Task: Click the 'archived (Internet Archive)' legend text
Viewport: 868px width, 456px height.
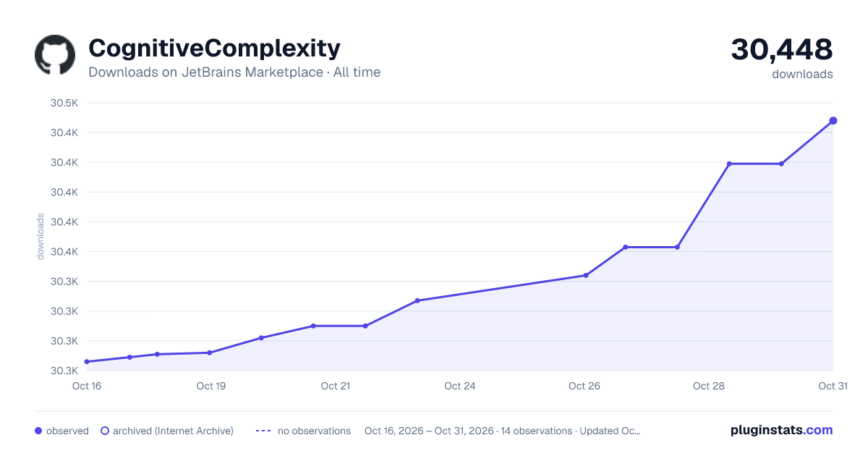Action: point(173,431)
